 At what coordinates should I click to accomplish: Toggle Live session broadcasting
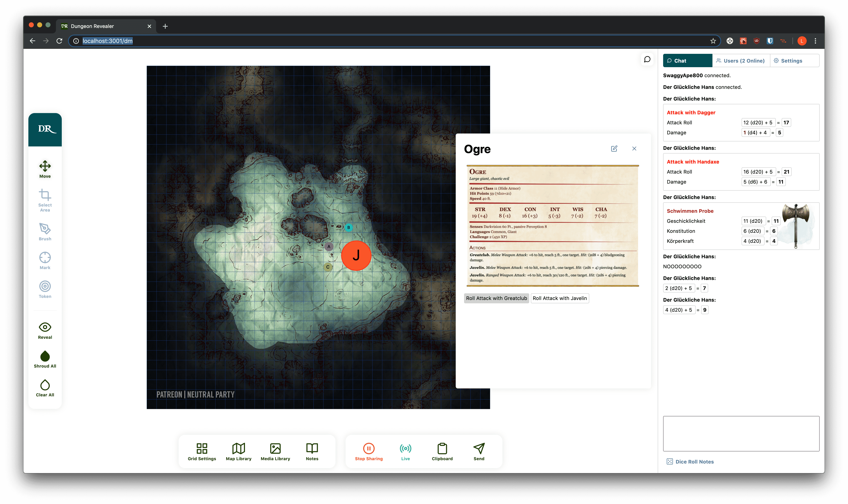405,451
